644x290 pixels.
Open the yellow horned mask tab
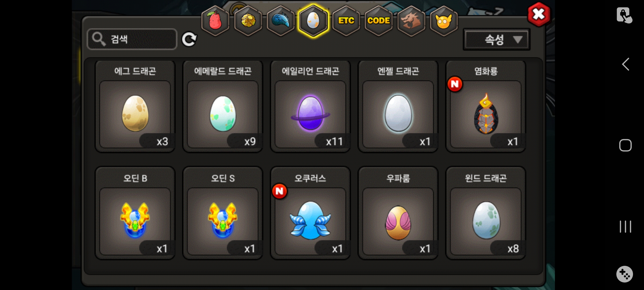[x=444, y=21]
